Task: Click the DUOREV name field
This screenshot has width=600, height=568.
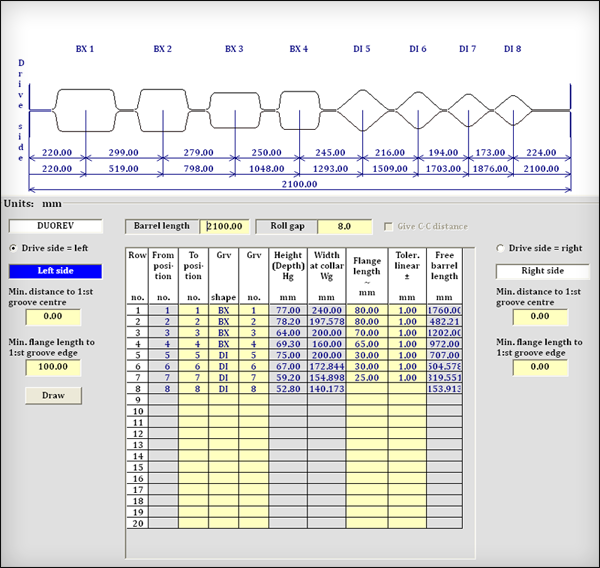Action: 55,226
